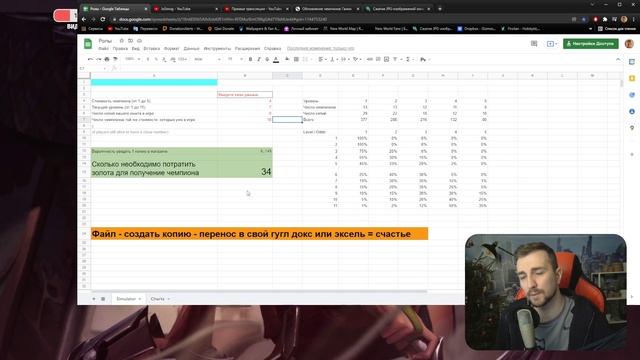
Task: Open text wrapping dropdown
Action: 345,60
